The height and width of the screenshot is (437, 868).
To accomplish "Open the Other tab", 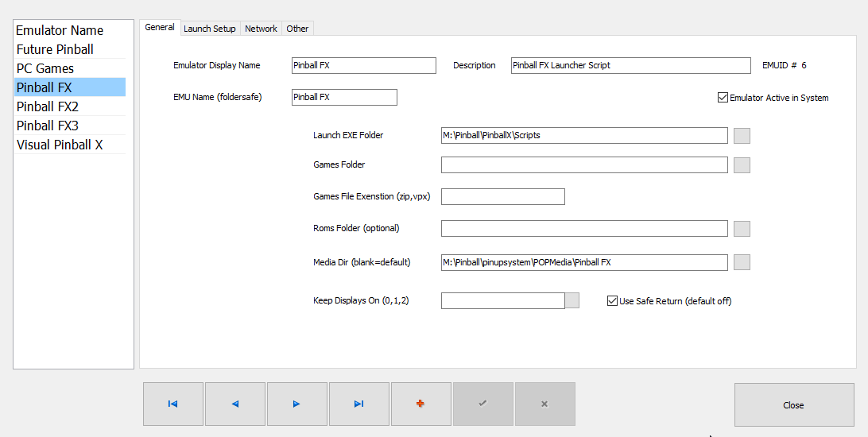I will 298,29.
